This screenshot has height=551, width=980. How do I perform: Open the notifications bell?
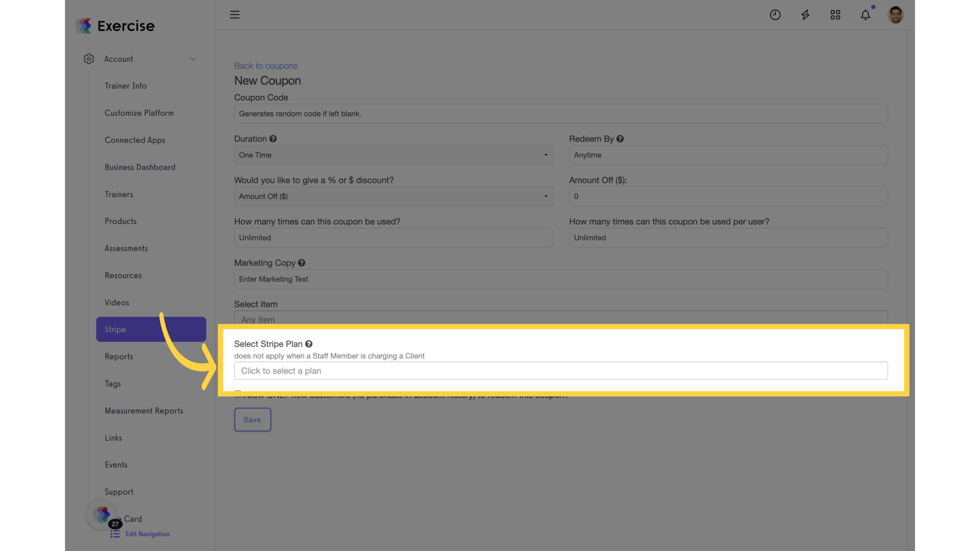coord(865,15)
